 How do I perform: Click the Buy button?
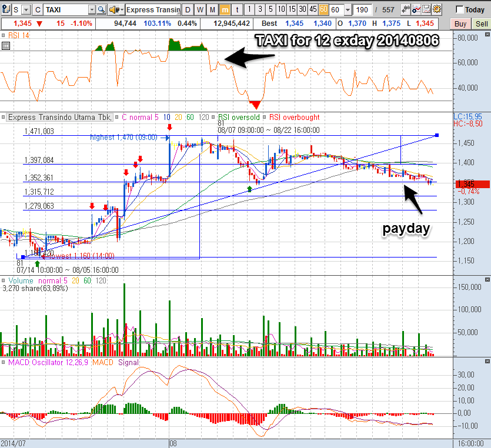460,24
